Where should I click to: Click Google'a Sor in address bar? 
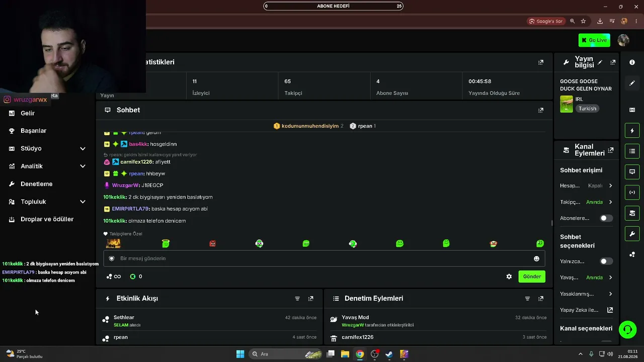tap(545, 21)
